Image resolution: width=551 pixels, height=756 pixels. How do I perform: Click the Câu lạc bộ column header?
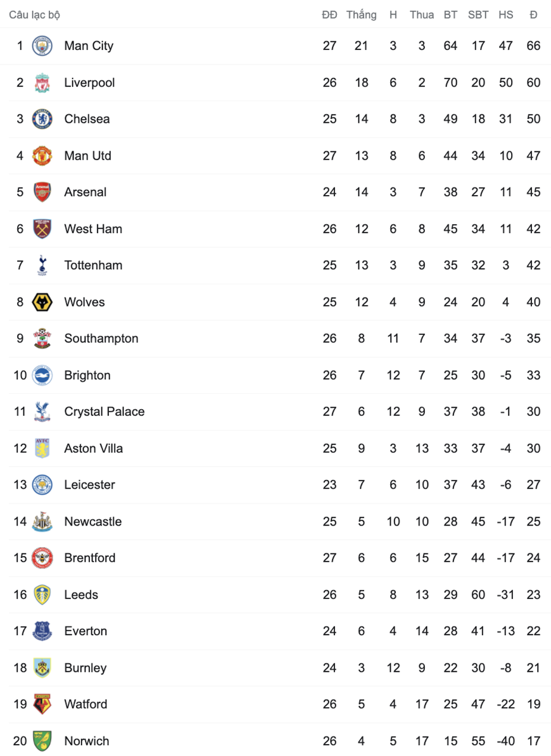(x=34, y=15)
